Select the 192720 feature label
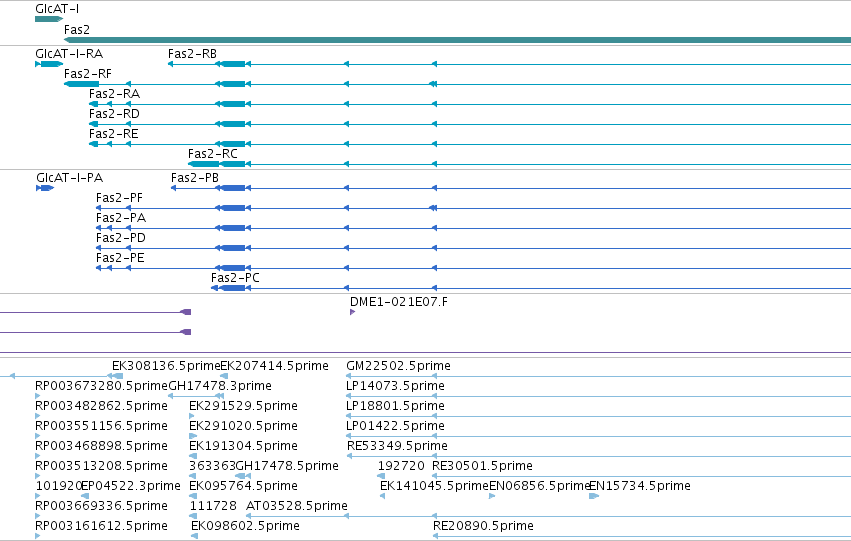Viewport: 851px width, 541px height. (401, 467)
